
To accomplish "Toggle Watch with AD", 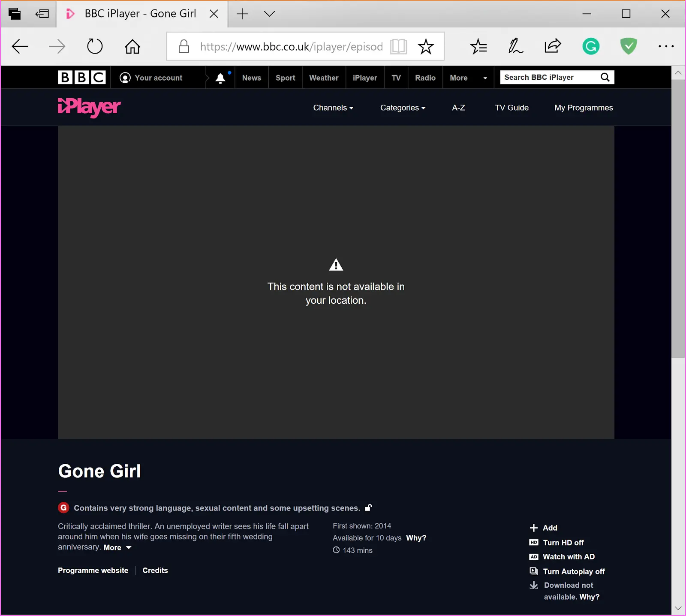I will click(x=562, y=557).
